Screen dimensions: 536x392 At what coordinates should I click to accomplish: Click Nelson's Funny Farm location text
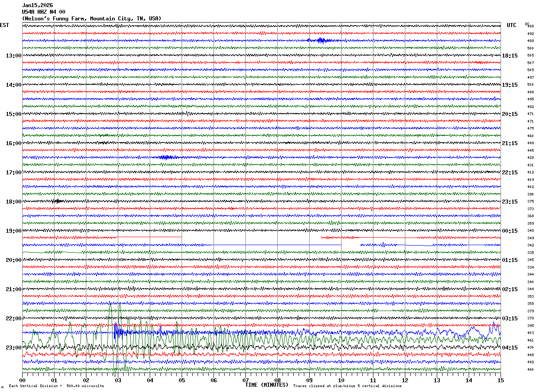92,19
